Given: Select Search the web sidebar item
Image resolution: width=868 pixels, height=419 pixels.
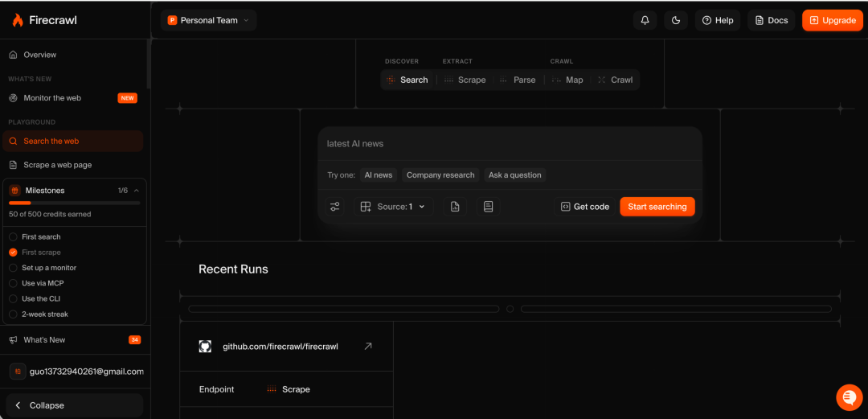Looking at the screenshot, I should pyautogui.click(x=73, y=142).
